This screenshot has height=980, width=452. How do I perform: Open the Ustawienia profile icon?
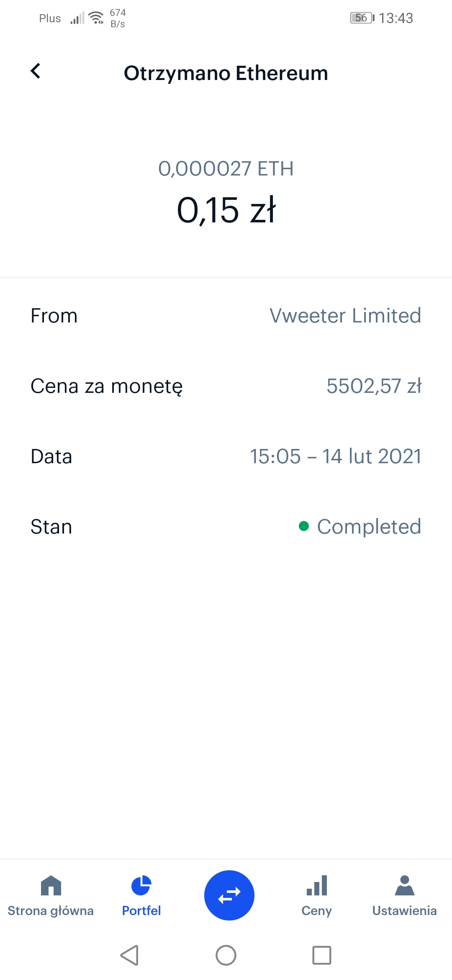click(405, 885)
